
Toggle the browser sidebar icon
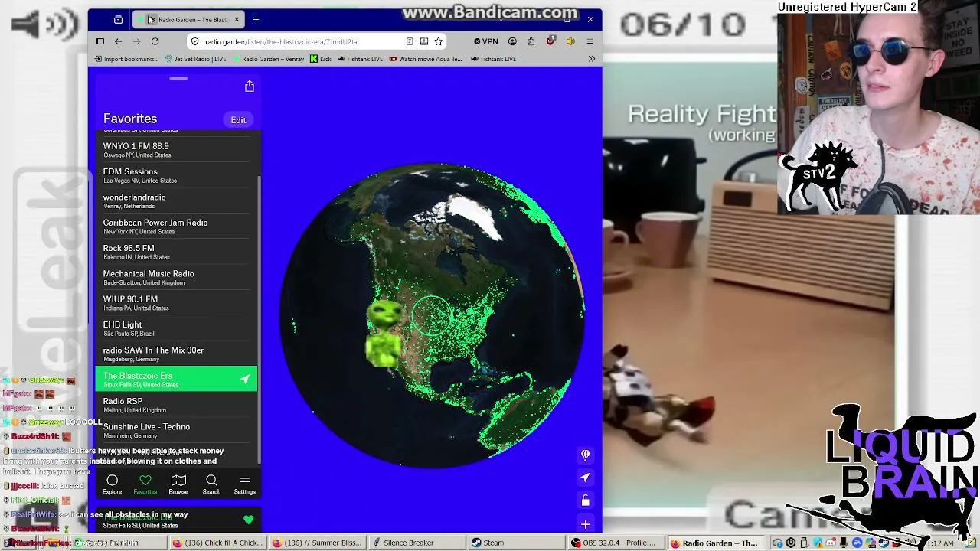coord(100,41)
